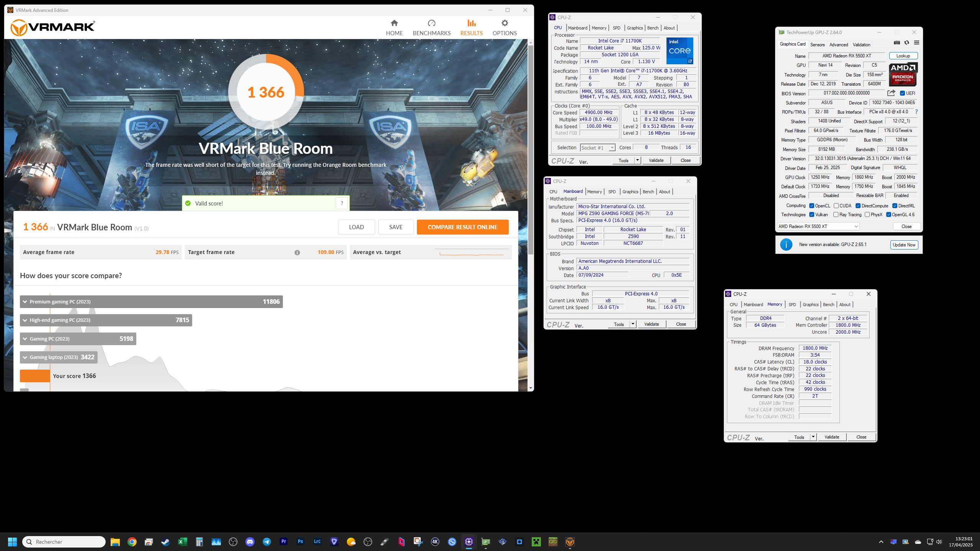This screenshot has height=551, width=980.
Task: Open the Socket #1 selection dropdown in CPU-Z
Action: pyautogui.click(x=598, y=148)
